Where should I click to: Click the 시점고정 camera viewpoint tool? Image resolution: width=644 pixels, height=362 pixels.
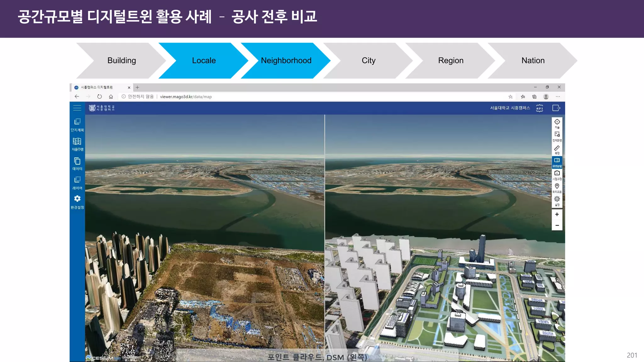point(557,175)
